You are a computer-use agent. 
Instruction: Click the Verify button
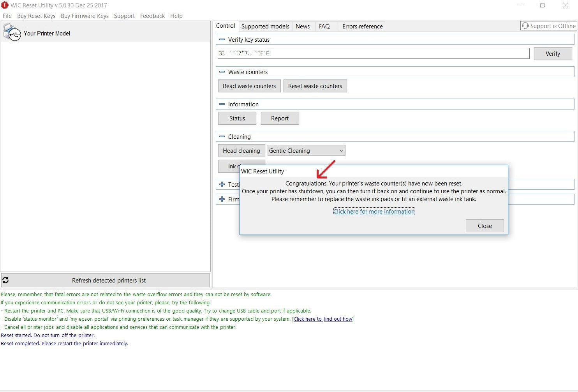(x=553, y=53)
